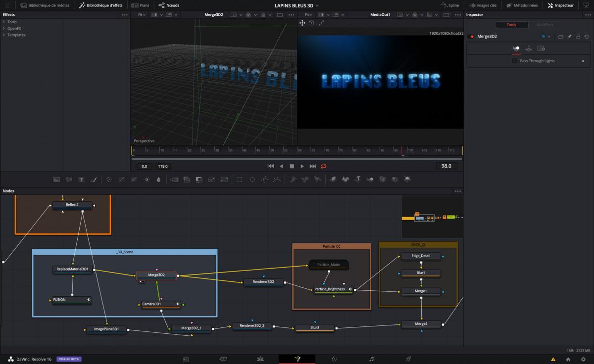Open the right viewer Fit zoom dropdown
The width and height of the screenshot is (594, 364).
tap(309, 15)
